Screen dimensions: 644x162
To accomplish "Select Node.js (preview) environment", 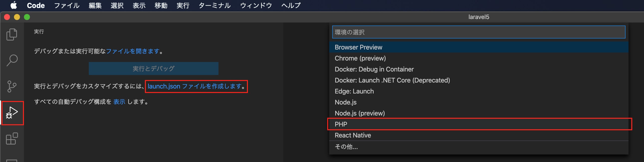I will (x=478, y=113).
